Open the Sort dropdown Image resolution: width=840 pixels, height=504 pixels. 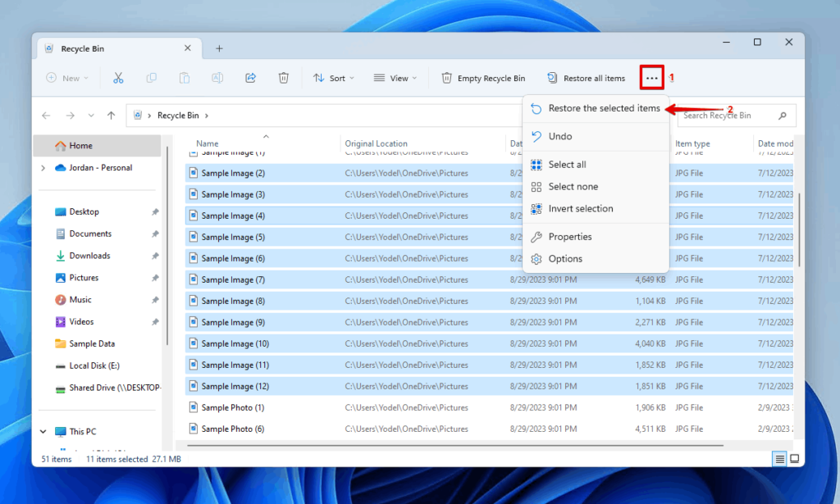pyautogui.click(x=333, y=77)
